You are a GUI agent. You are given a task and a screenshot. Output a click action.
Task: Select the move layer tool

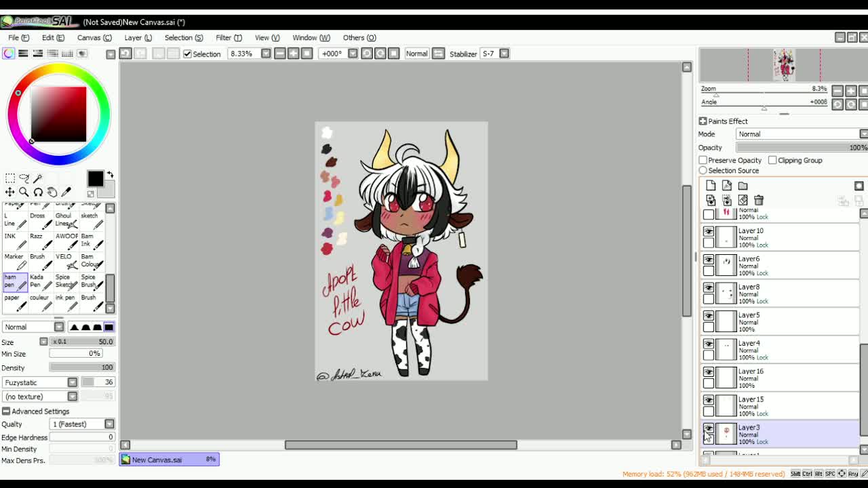9,192
